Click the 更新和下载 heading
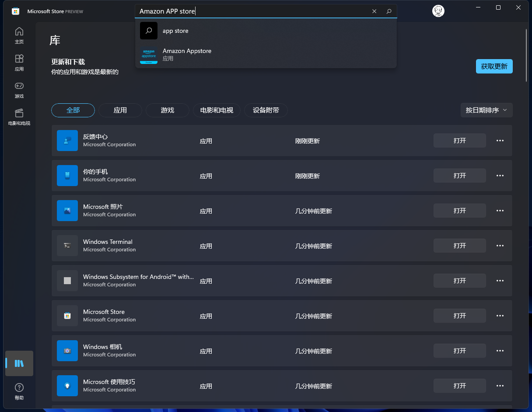532x412 pixels. click(68, 62)
